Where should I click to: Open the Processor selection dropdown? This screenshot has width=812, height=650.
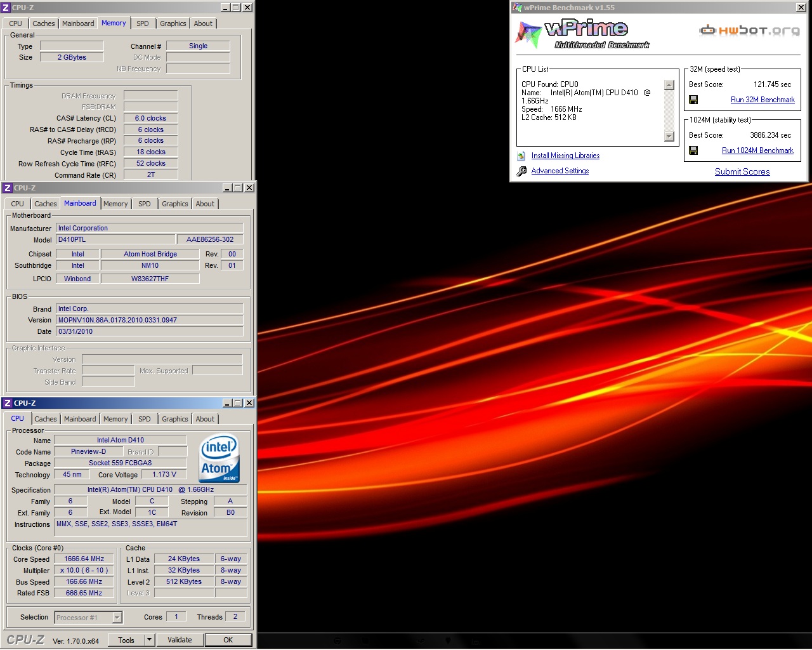pyautogui.click(x=117, y=618)
